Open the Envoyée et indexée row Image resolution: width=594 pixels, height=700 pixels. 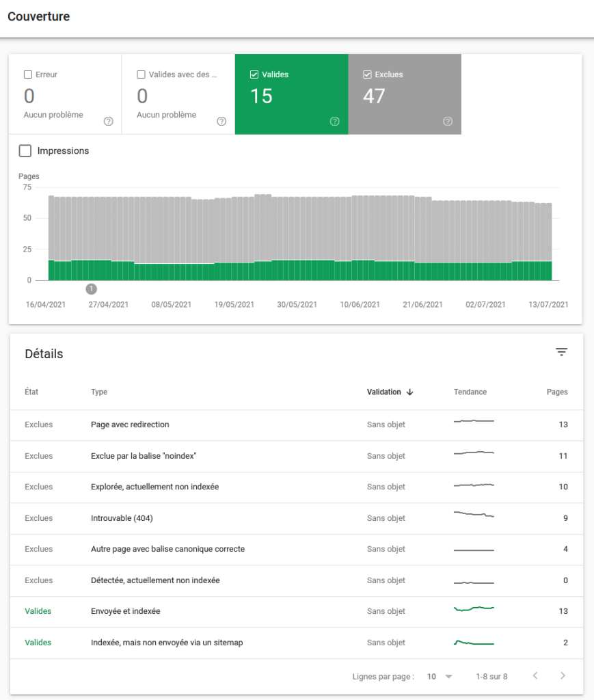pos(125,611)
